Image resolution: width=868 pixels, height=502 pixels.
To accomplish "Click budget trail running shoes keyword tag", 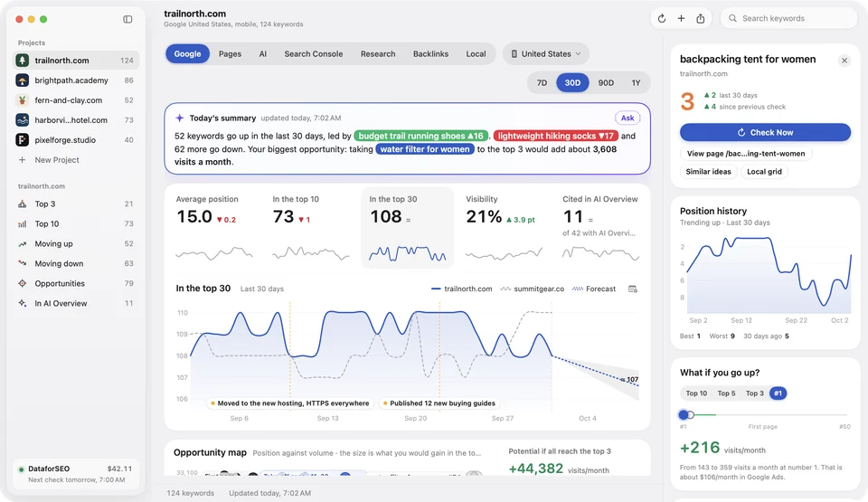I will coord(421,136).
